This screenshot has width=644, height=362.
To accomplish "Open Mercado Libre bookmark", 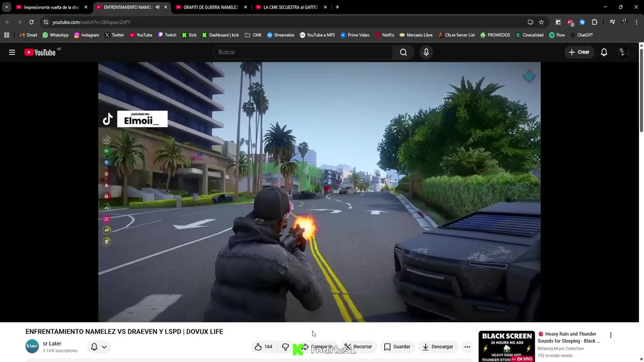I will [x=416, y=35].
